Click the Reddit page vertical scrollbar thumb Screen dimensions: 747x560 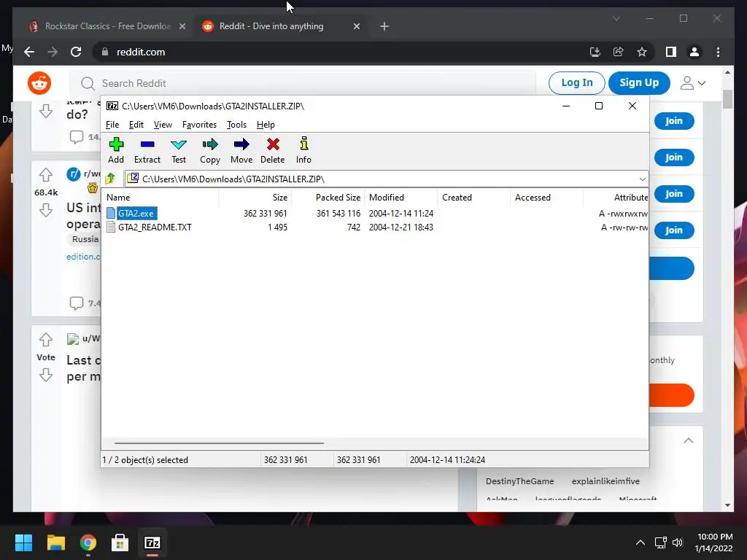click(727, 99)
